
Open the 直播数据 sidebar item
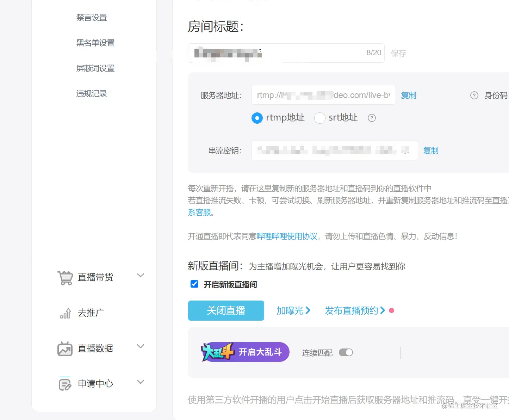tap(95, 348)
